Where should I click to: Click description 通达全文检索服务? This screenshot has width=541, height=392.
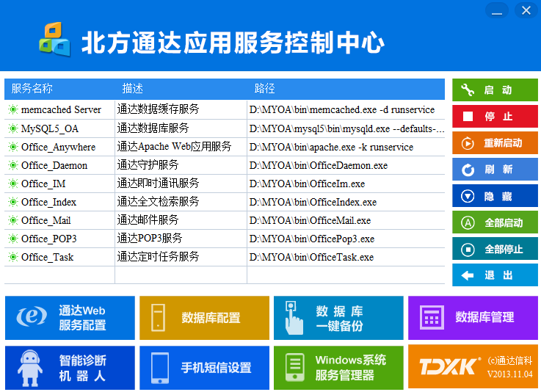pyautogui.click(x=158, y=201)
